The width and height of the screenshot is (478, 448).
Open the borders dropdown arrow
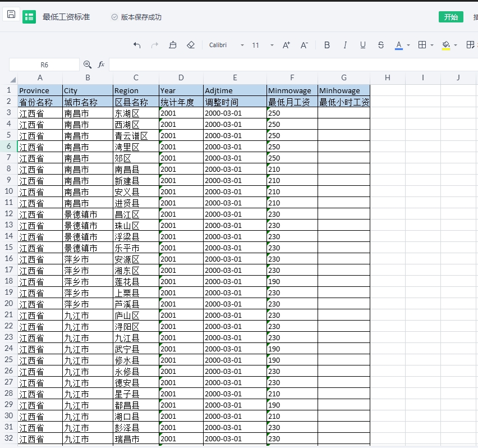coord(432,45)
